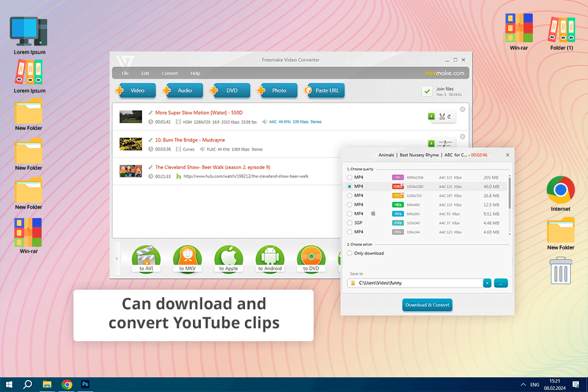Open the Edit menu
Image resolution: width=588 pixels, height=392 pixels.
point(145,73)
